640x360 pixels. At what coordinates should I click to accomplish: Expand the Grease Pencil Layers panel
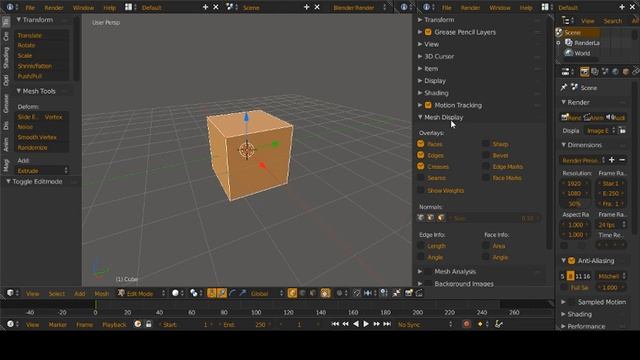420,32
